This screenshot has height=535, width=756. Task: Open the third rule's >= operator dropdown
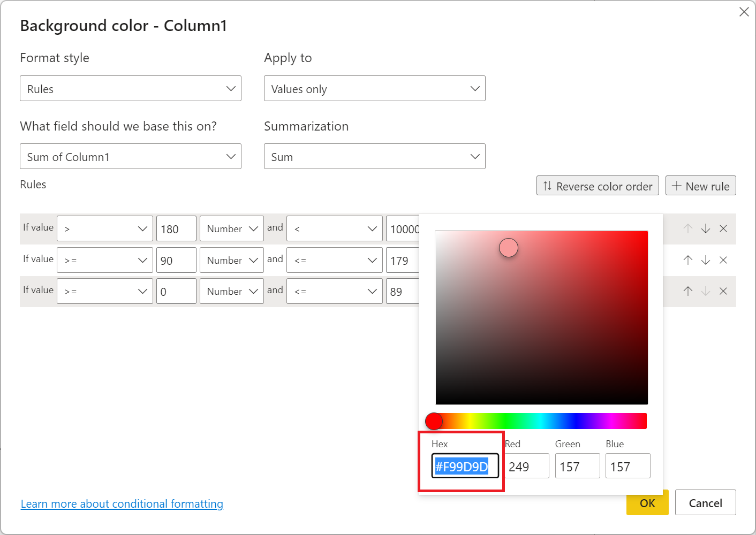(105, 291)
